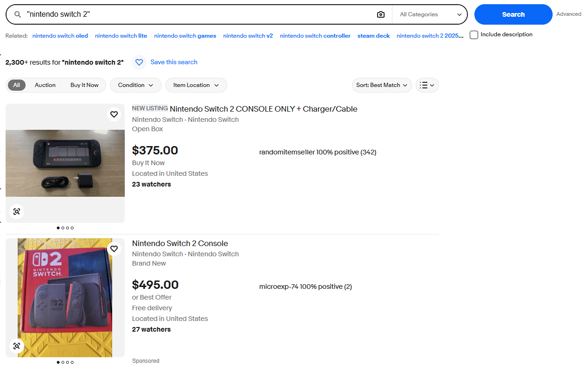This screenshot has width=588, height=367.
Task: Find similar items for $495.00 listing image
Action: (x=17, y=346)
